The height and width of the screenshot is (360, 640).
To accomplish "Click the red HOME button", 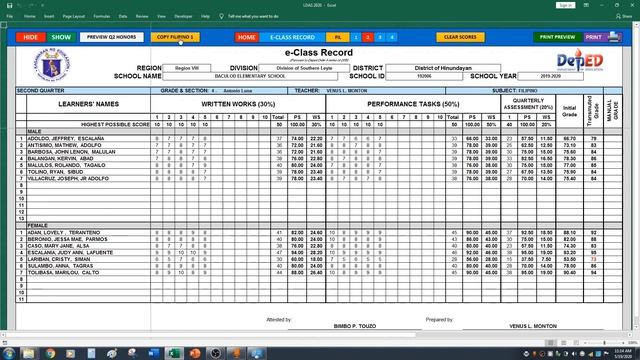I will coord(247,37).
